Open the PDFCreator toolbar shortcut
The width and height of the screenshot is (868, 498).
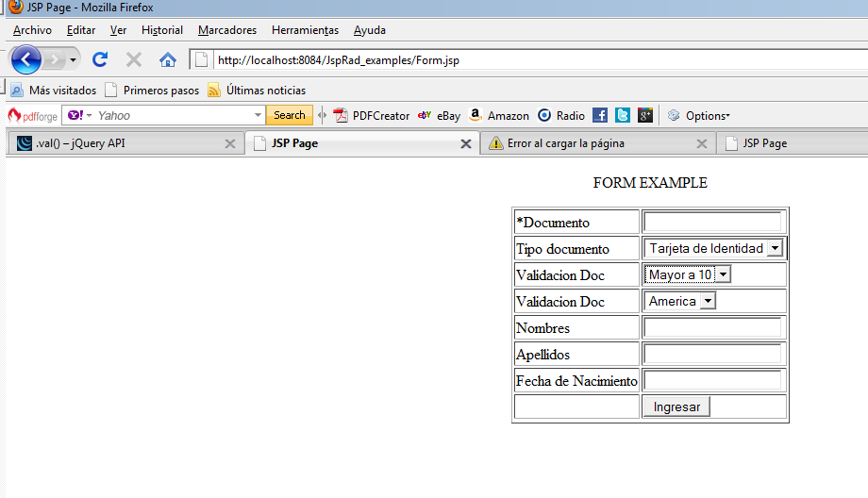(371, 115)
